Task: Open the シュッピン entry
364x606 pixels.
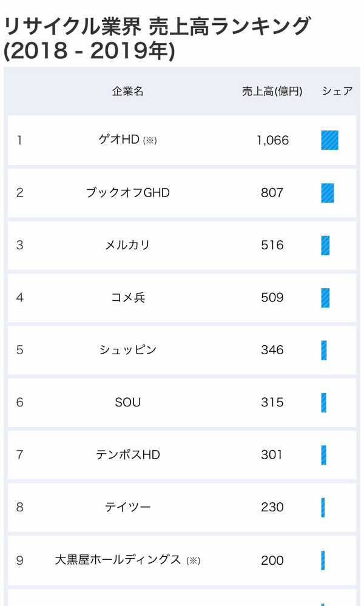Action: pos(127,350)
